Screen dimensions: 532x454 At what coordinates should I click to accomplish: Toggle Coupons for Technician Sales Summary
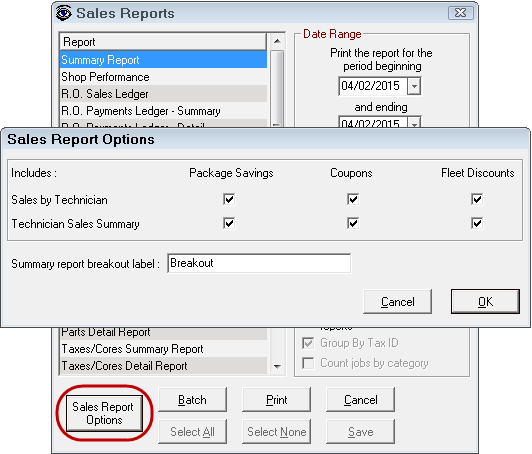(353, 223)
